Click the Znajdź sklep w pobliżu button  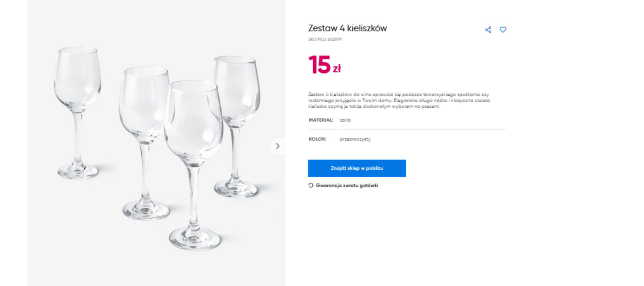click(357, 168)
